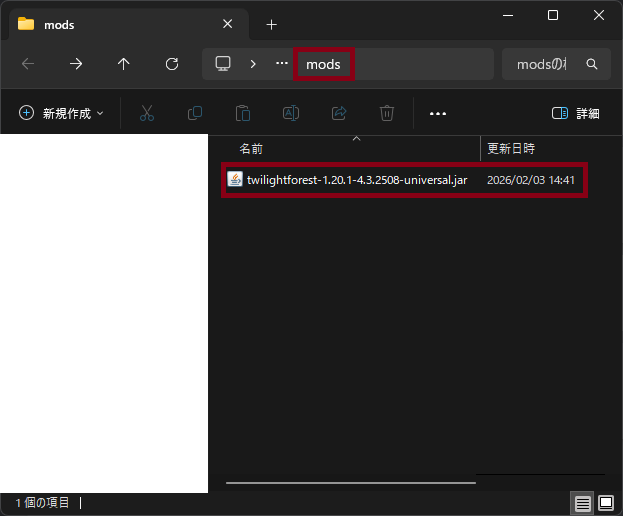
Task: Click the Delete trash can icon
Action: [x=386, y=114]
